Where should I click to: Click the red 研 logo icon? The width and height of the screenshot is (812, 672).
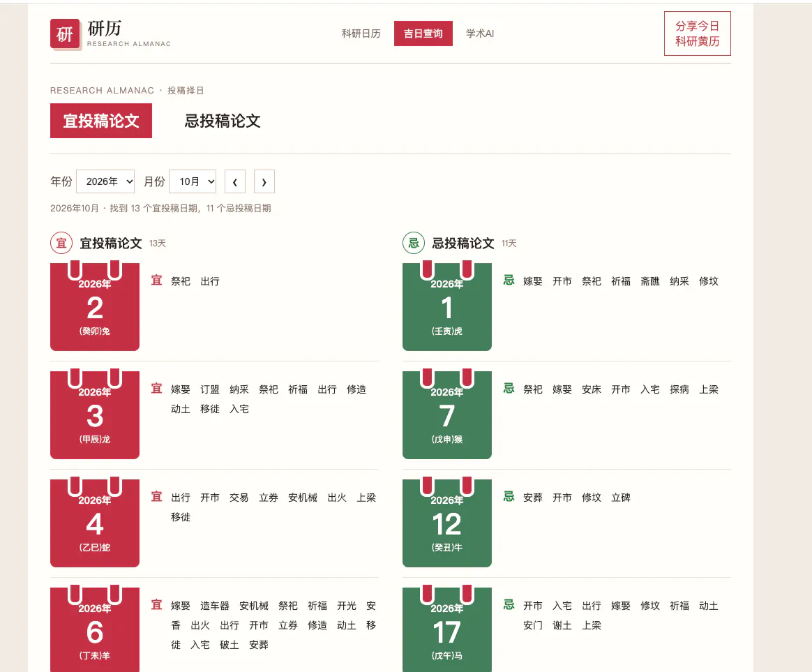(x=66, y=34)
